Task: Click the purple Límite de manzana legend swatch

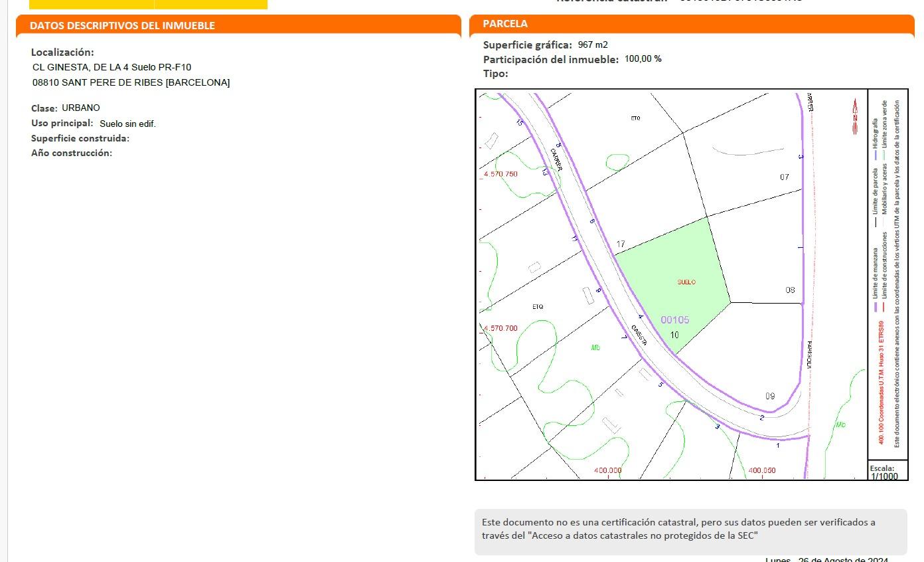Action: [876, 307]
